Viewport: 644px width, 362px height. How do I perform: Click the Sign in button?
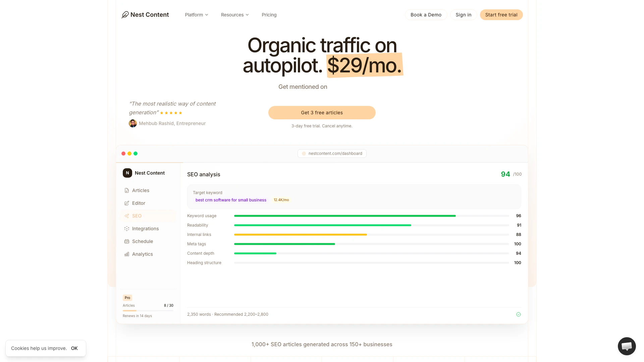pyautogui.click(x=463, y=15)
